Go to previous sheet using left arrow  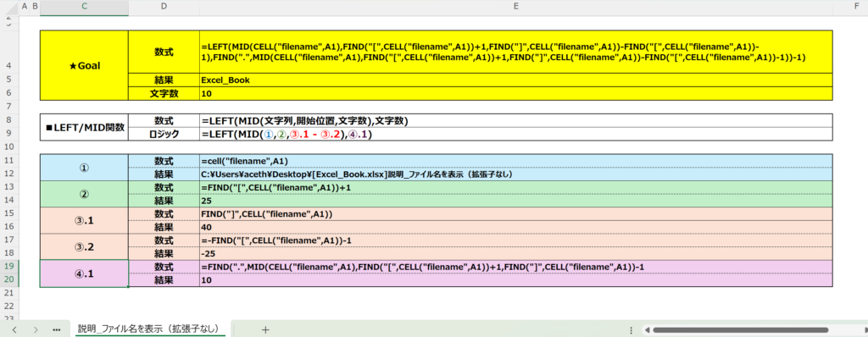[14, 329]
